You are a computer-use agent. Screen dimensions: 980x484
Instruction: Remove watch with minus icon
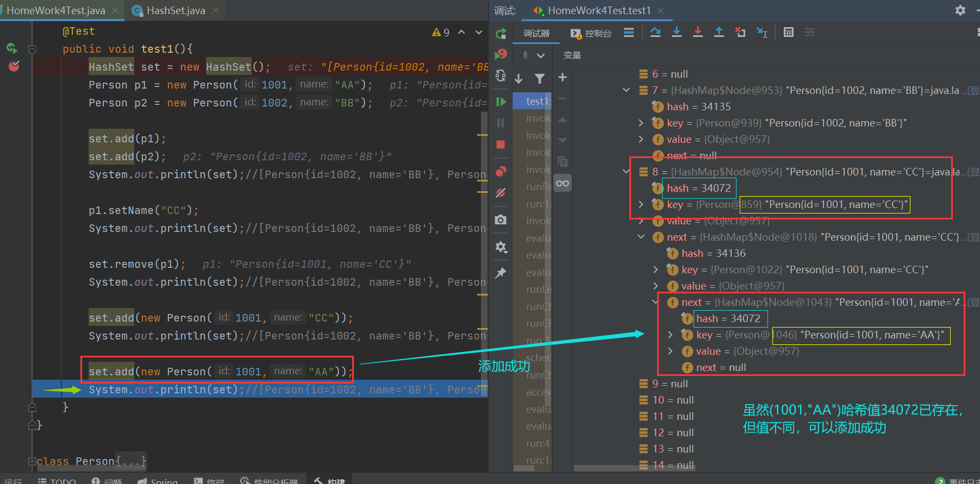563,99
